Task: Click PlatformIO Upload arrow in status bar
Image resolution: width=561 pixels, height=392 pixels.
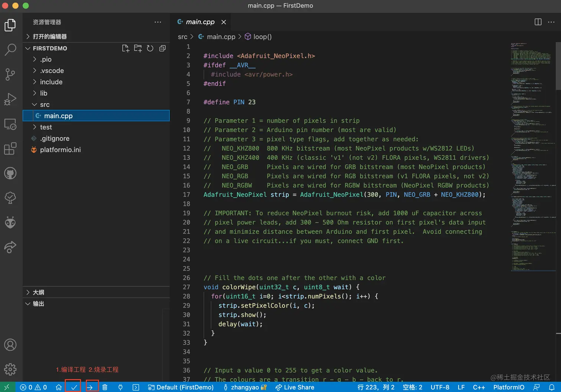Action: coord(89,387)
